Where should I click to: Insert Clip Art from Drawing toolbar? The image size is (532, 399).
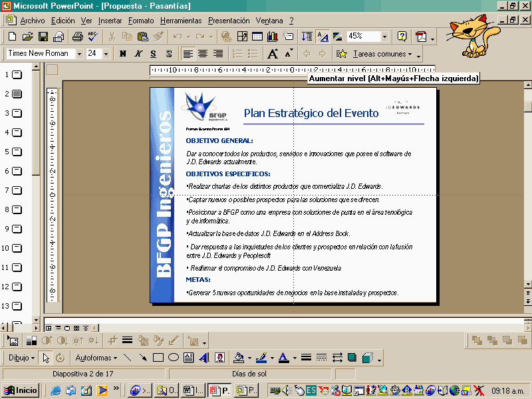coord(219,358)
